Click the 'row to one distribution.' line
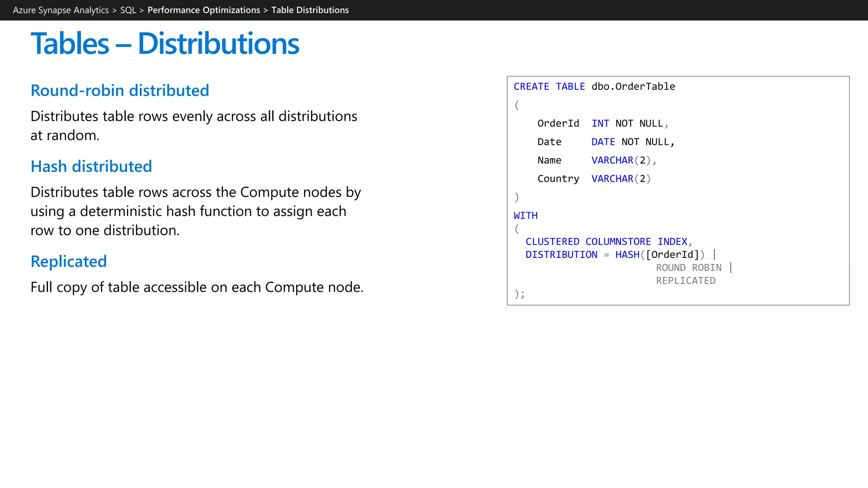Image resolution: width=868 pixels, height=488 pixels. [x=105, y=230]
